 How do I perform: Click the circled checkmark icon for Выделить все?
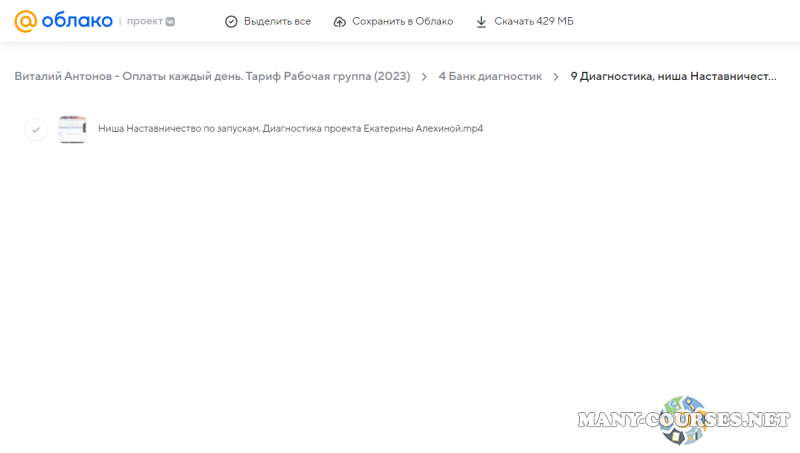pos(232,21)
